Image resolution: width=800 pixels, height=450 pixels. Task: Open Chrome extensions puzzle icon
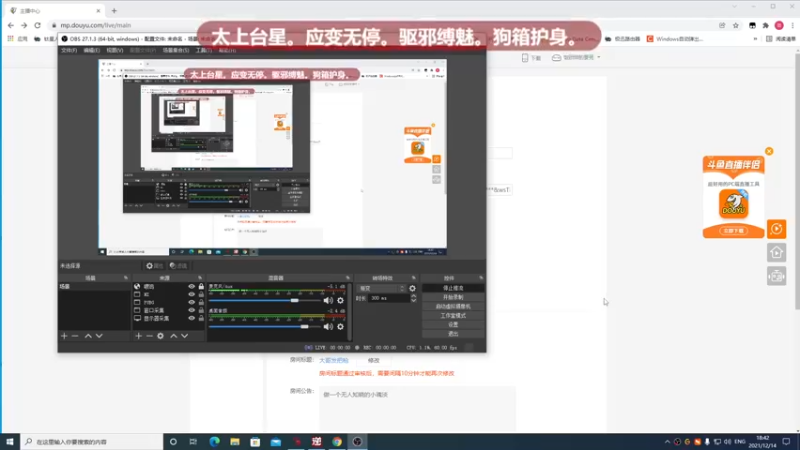click(765, 26)
